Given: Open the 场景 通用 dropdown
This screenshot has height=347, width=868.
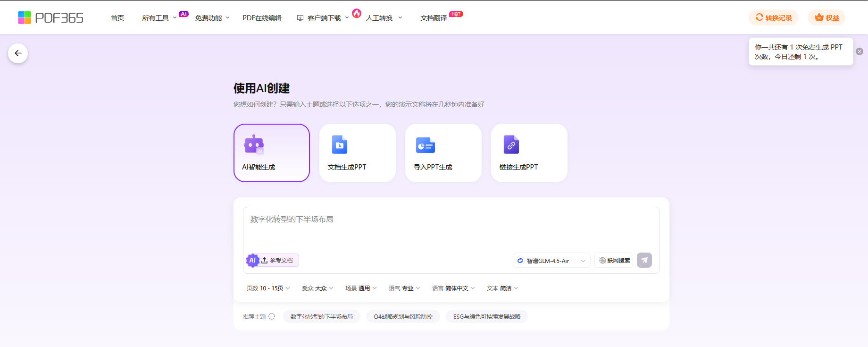Looking at the screenshot, I should [x=361, y=288].
